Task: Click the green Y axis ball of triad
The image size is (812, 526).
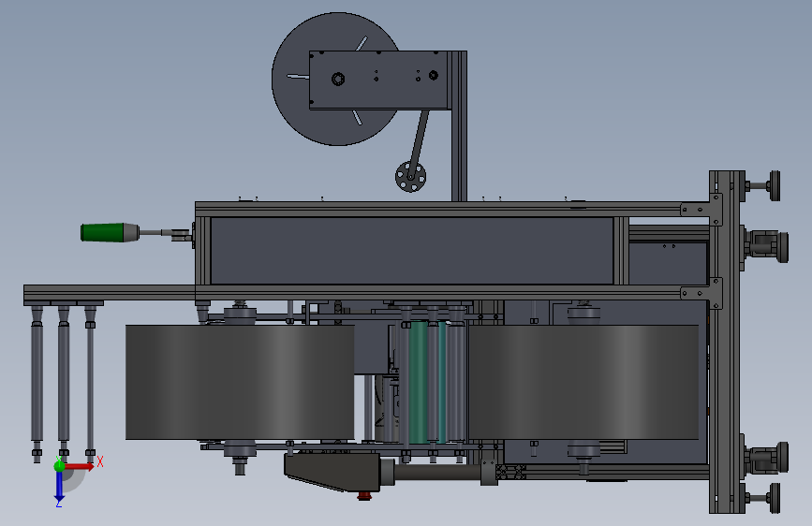Action: pyautogui.click(x=59, y=465)
